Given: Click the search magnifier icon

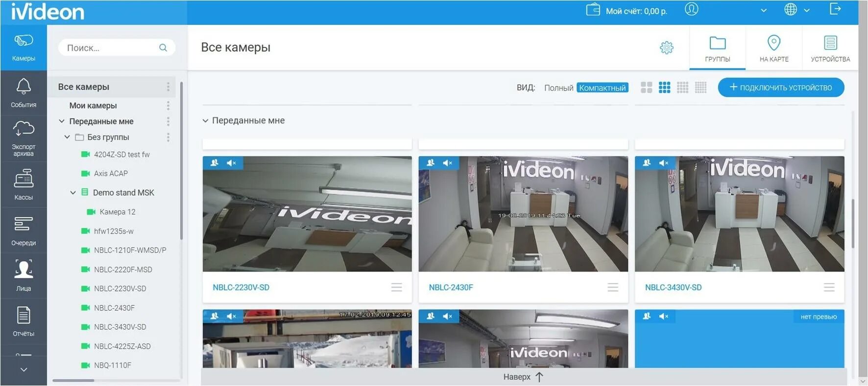Looking at the screenshot, I should [163, 47].
